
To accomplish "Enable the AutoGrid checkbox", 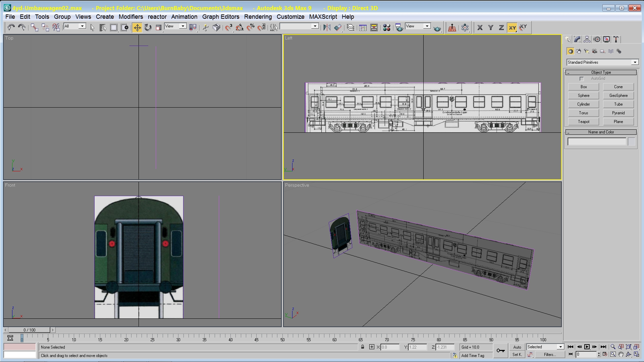I will coord(582,79).
